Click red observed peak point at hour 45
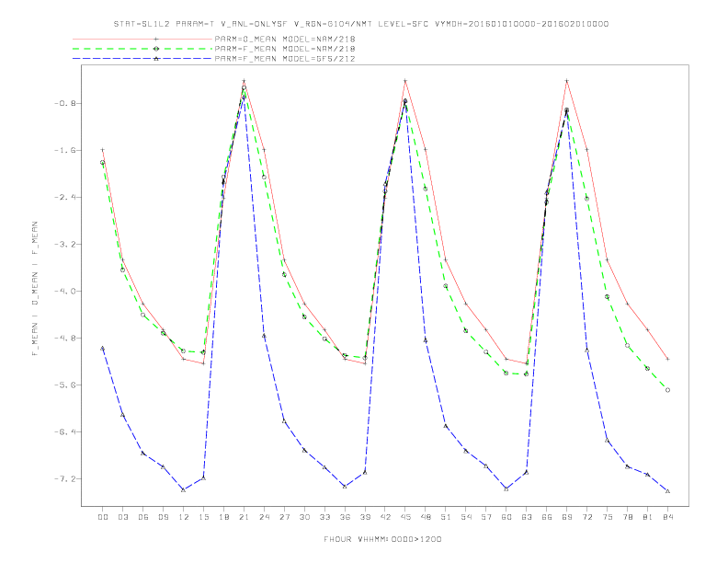Viewport: 728px width, 563px height. [405, 81]
